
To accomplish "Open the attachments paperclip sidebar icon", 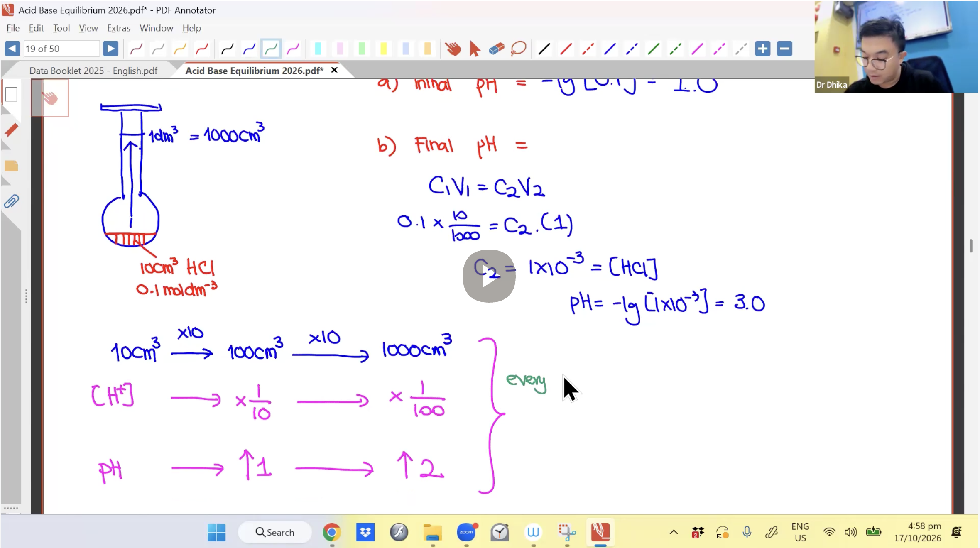I will click(12, 202).
